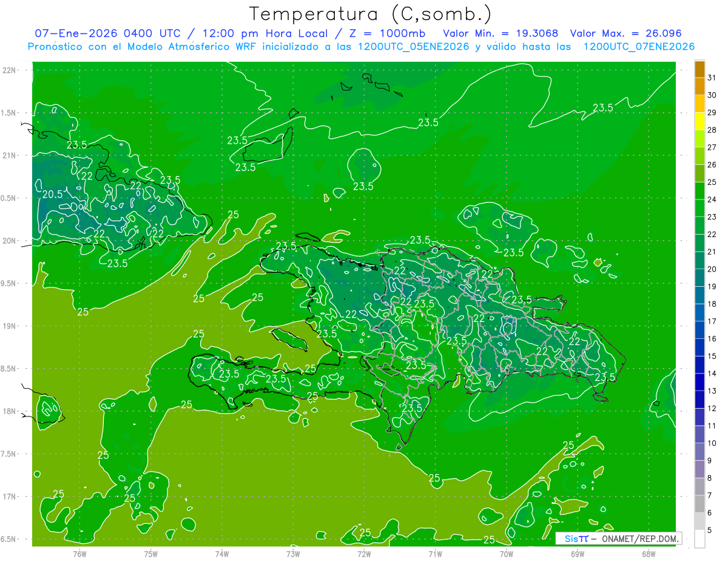
Task: Click the "18N" latitude axis label
Action: click(10, 411)
